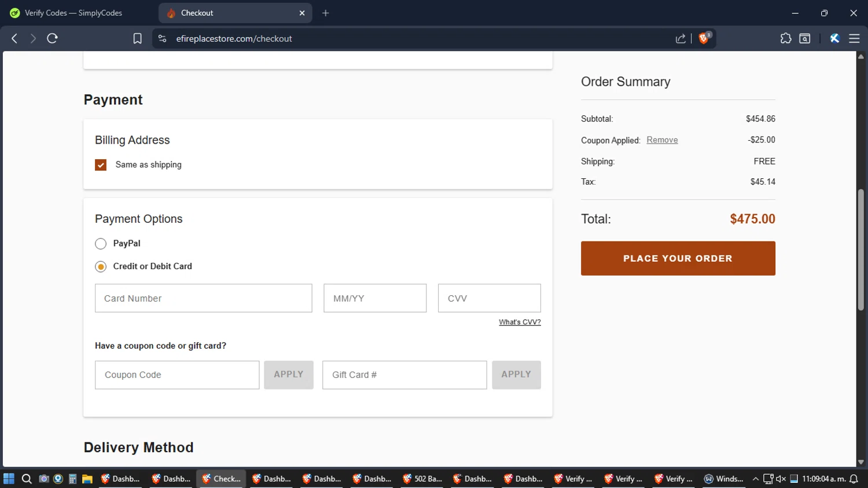This screenshot has width=868, height=488.
Task: Click the FREE shipping value
Action: point(764,162)
